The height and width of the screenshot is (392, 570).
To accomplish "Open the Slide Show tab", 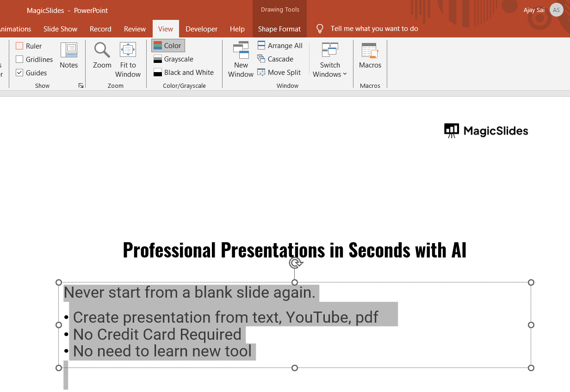I will pos(60,29).
